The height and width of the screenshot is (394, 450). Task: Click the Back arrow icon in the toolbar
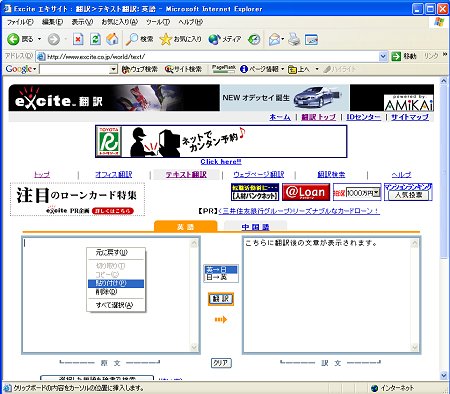13,39
